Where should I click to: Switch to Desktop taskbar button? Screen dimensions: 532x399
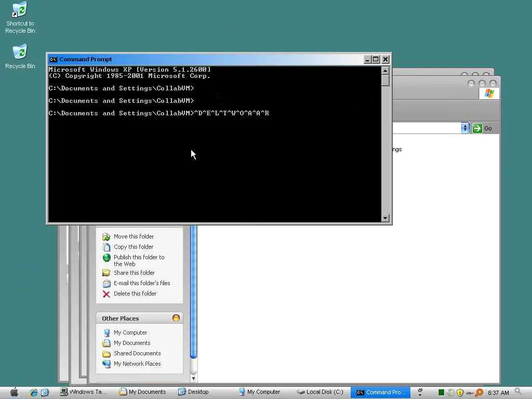pyautogui.click(x=193, y=392)
